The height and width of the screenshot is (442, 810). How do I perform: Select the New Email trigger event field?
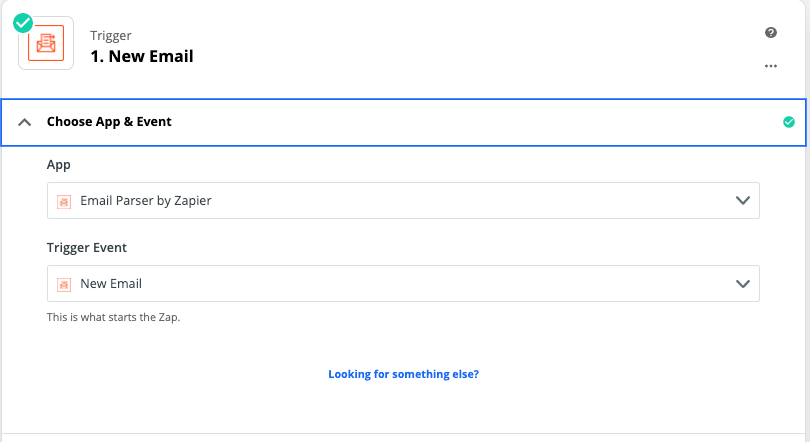tap(403, 283)
